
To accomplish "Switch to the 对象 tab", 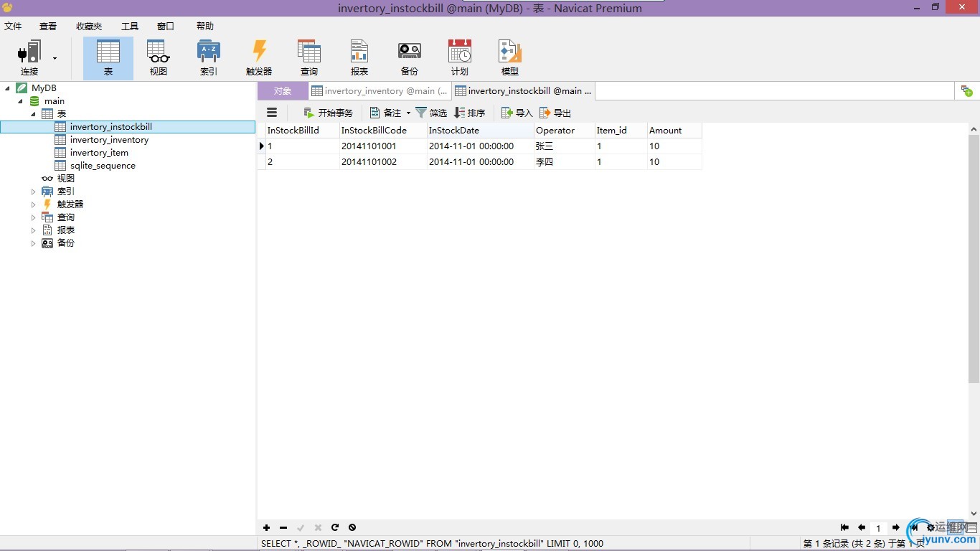I will [283, 91].
